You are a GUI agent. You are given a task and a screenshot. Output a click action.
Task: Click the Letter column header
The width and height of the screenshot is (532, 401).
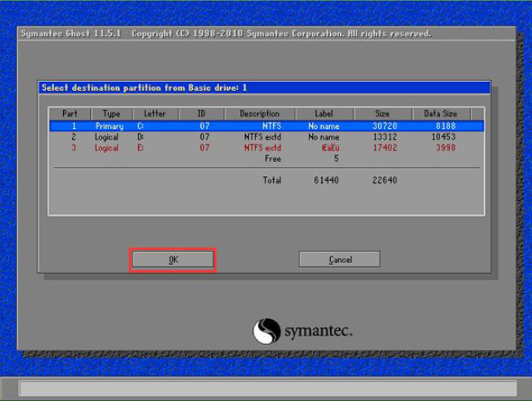[x=155, y=113]
